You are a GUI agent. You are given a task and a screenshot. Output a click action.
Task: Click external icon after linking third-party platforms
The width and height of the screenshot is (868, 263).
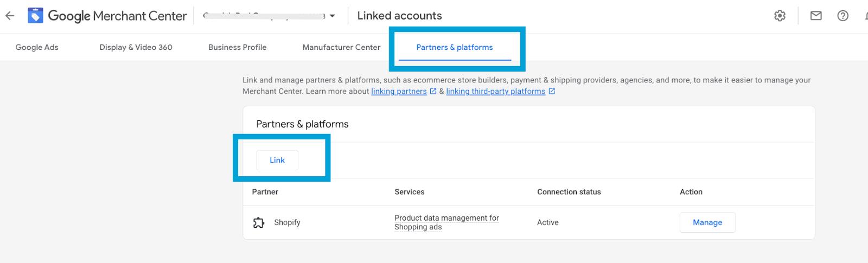552,91
